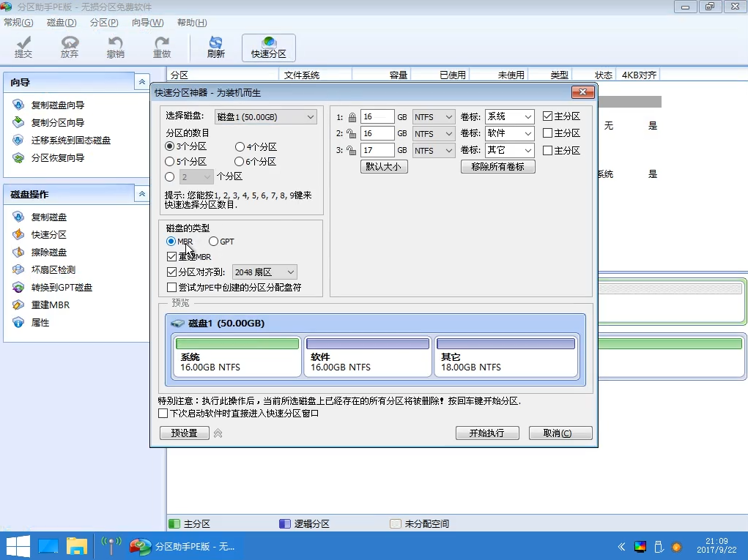Click the 默认大小 button

click(384, 167)
